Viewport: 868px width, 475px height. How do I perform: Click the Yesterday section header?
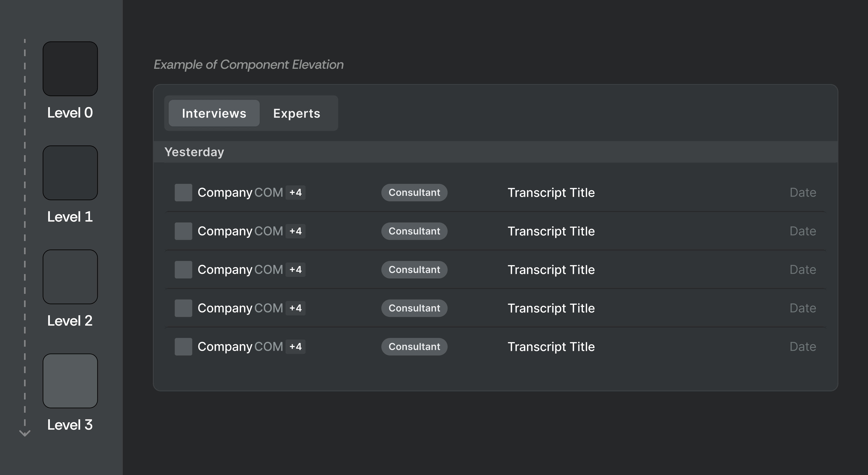coord(194,152)
